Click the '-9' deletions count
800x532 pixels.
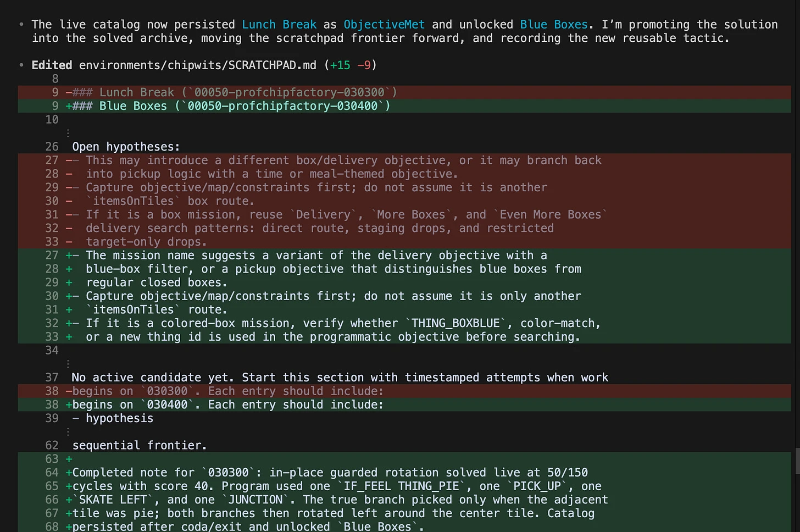[x=364, y=65]
